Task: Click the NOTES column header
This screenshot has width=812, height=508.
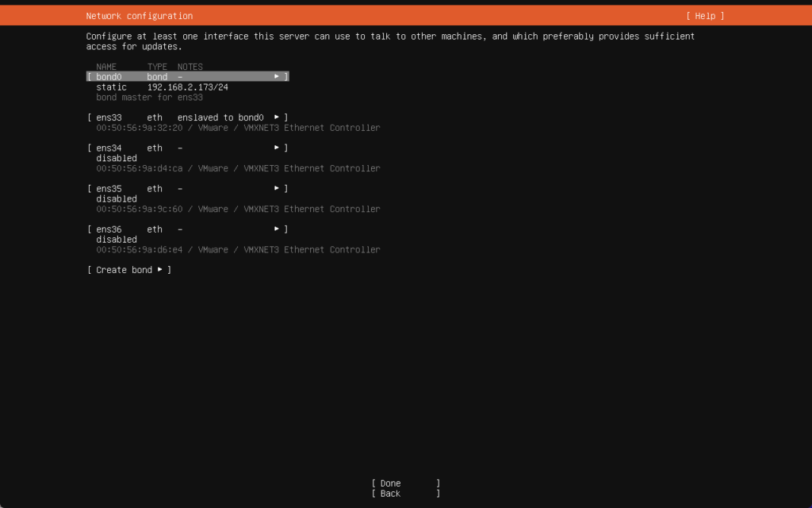Action: (190, 67)
